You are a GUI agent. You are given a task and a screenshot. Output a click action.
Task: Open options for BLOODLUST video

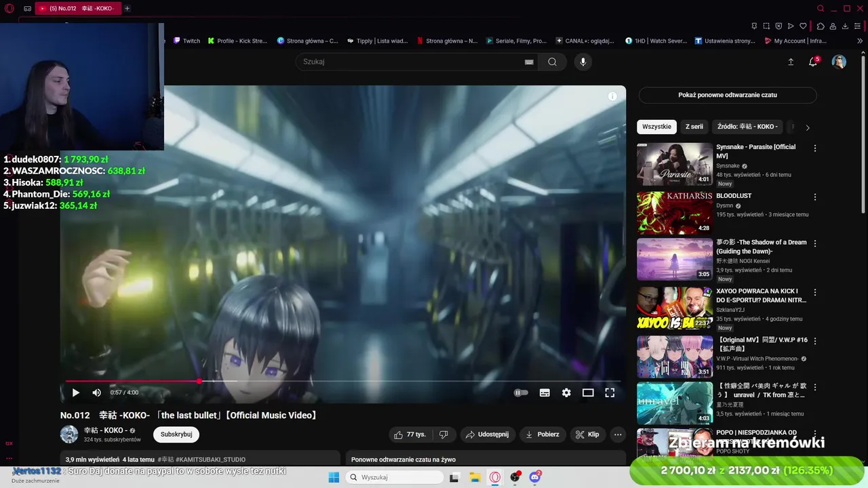(815, 197)
